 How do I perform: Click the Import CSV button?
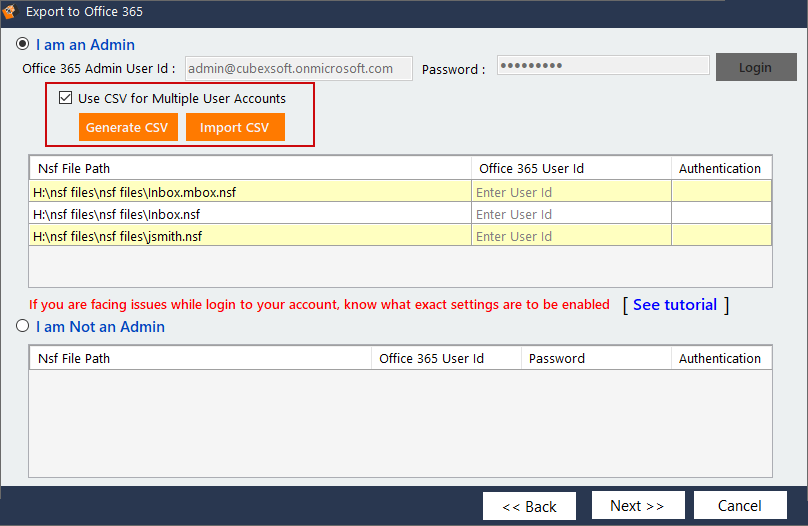[x=234, y=128]
